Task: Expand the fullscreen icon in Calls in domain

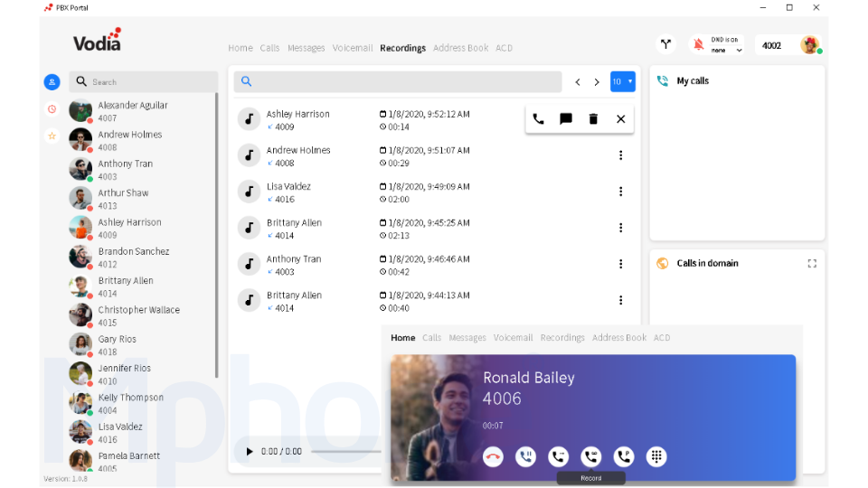Action: point(812,263)
